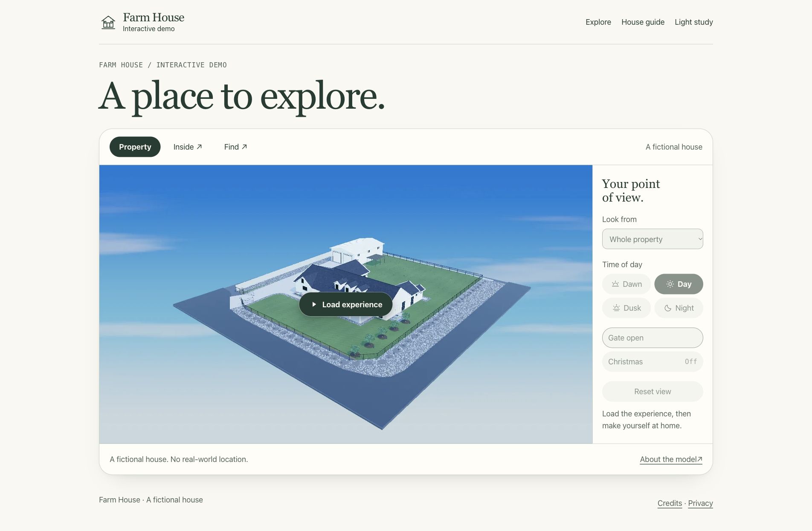Open the Inside tab

tap(188, 147)
